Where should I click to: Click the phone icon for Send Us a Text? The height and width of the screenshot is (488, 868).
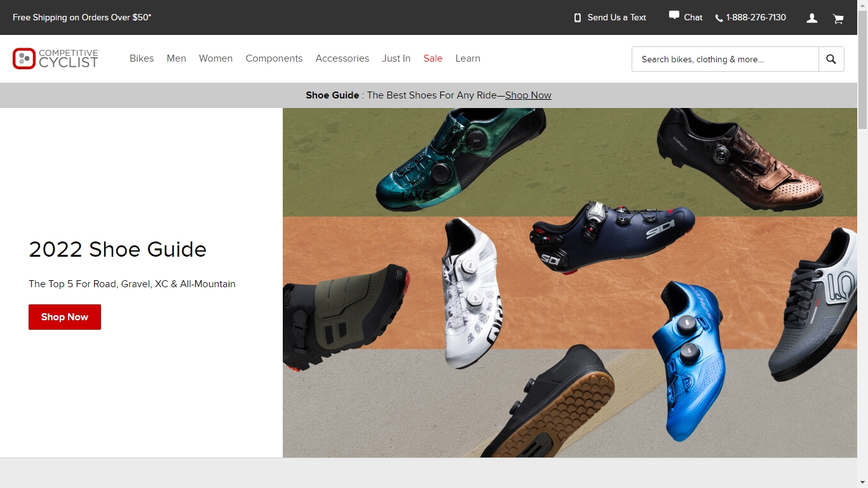578,18
